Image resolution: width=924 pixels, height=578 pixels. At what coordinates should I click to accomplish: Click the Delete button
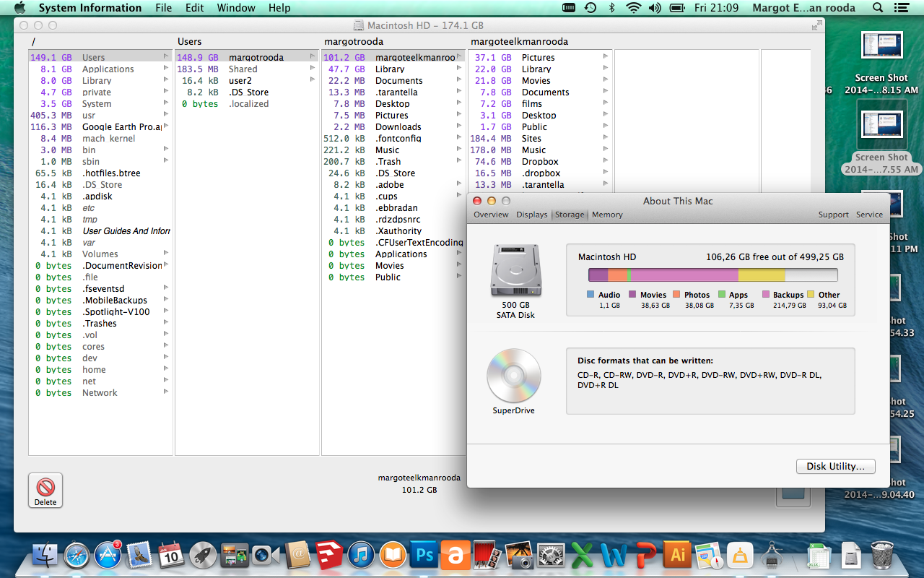point(45,491)
